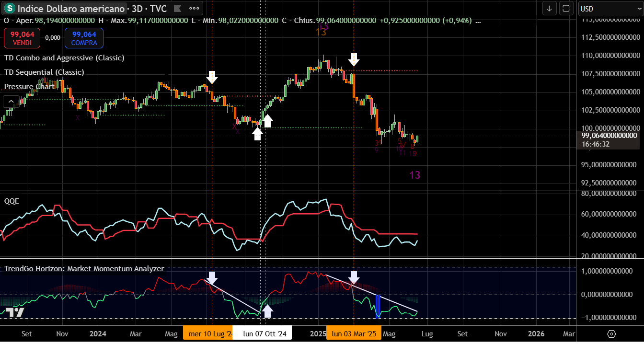Screen dimensions: 644x344
Task: Click the white down arrow above July 2024 candle
Action: coord(212,77)
